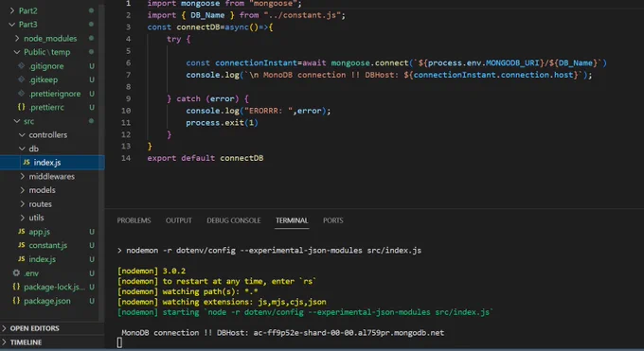Select the models folder name
This screenshot has height=351, width=644.
[42, 190]
